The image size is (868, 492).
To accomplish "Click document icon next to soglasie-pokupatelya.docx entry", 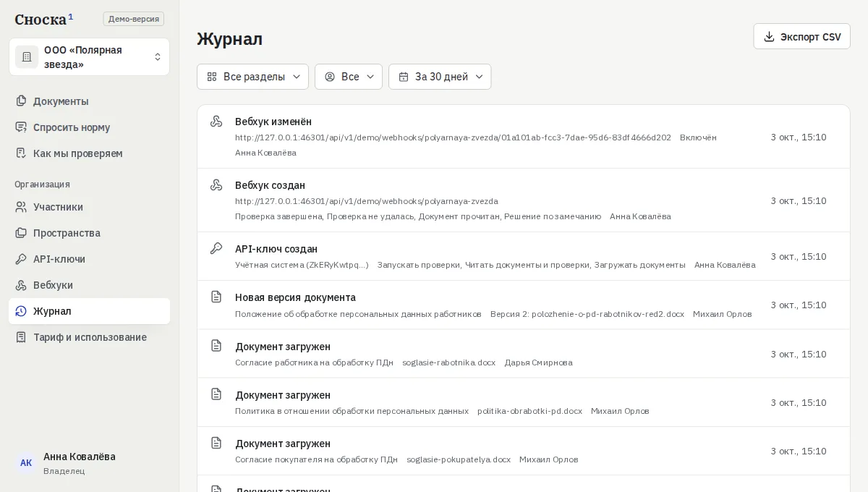I will point(216,442).
